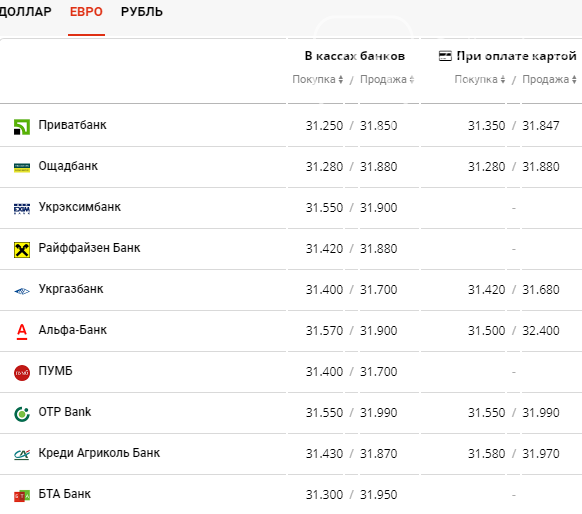
Task: Switch to the ДОЛЛАР tab
Action: tap(25, 12)
